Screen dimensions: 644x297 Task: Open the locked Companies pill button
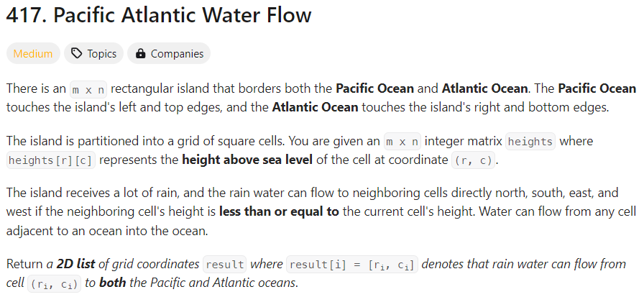169,53
